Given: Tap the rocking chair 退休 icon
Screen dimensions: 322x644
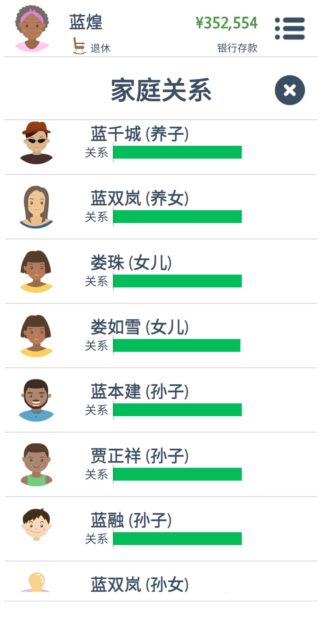Looking at the screenshot, I should pos(79,46).
